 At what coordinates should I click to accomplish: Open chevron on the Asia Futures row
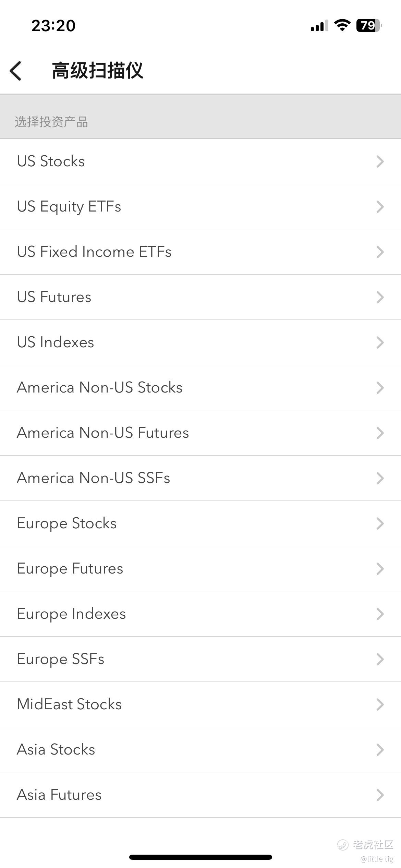[380, 795]
